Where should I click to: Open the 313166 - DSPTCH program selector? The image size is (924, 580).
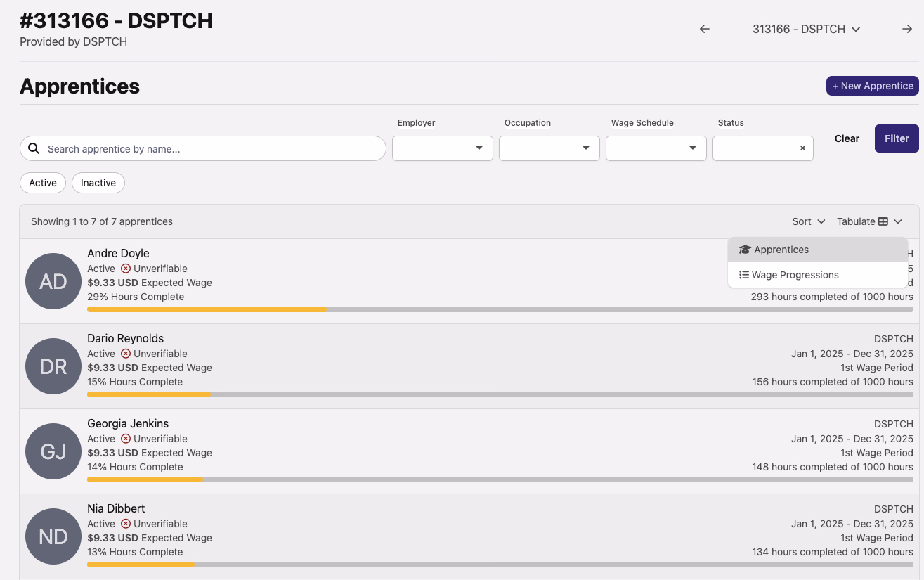pyautogui.click(x=807, y=29)
